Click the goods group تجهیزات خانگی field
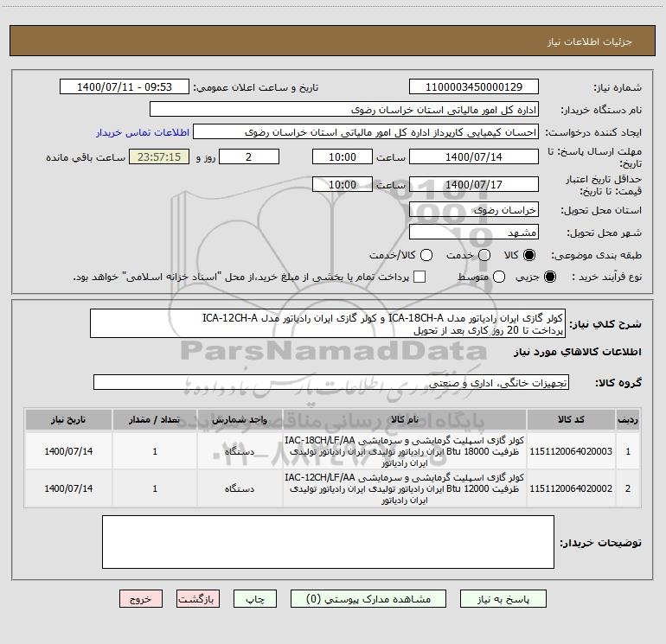 [x=331, y=382]
